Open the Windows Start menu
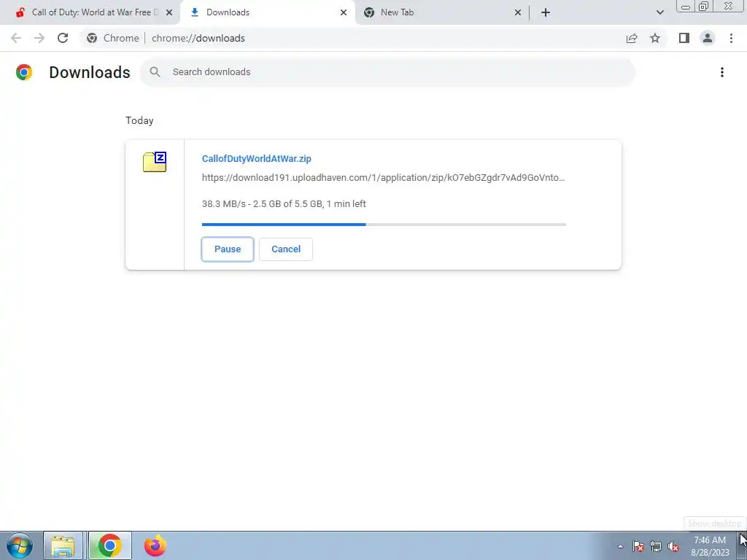The height and width of the screenshot is (560, 747). click(20, 545)
